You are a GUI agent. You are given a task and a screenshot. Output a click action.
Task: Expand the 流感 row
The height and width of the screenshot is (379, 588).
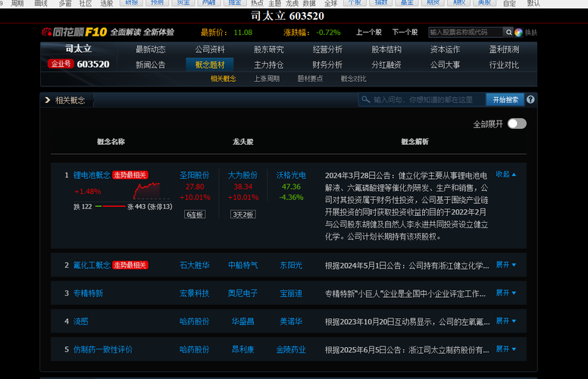click(506, 321)
